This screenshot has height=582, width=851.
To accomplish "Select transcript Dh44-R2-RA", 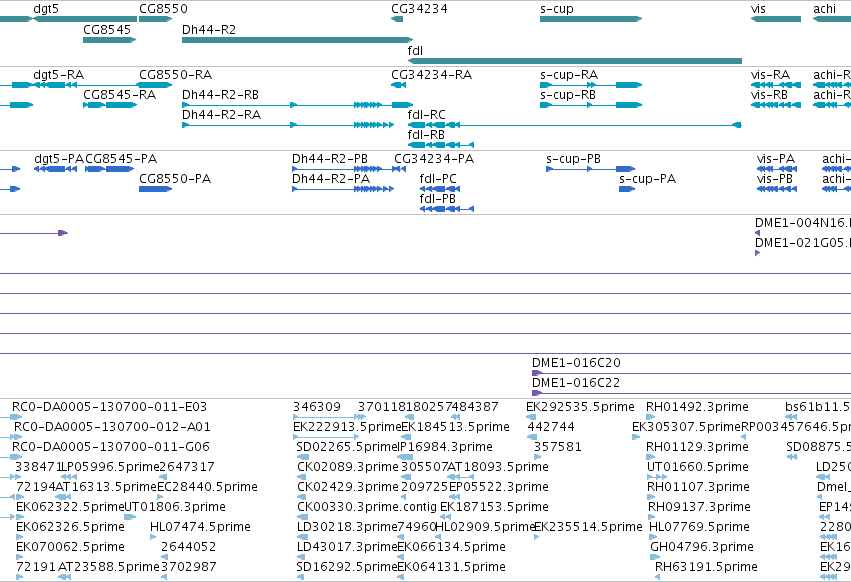I will (288, 125).
